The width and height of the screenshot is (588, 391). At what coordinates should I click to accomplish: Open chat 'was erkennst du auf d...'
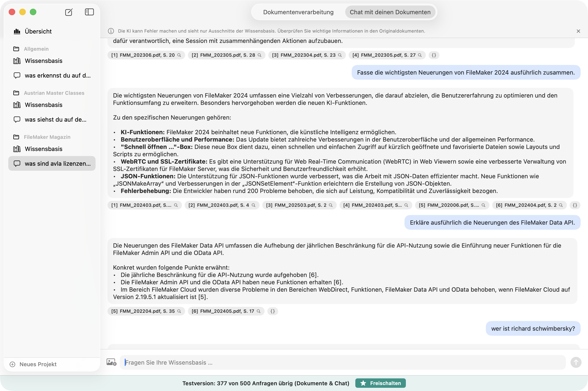coord(52,75)
